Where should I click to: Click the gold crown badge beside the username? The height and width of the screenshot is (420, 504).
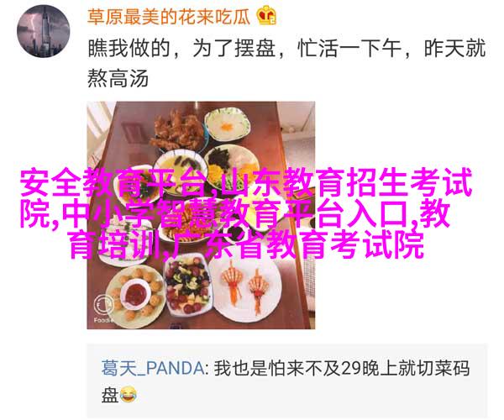(x=266, y=15)
